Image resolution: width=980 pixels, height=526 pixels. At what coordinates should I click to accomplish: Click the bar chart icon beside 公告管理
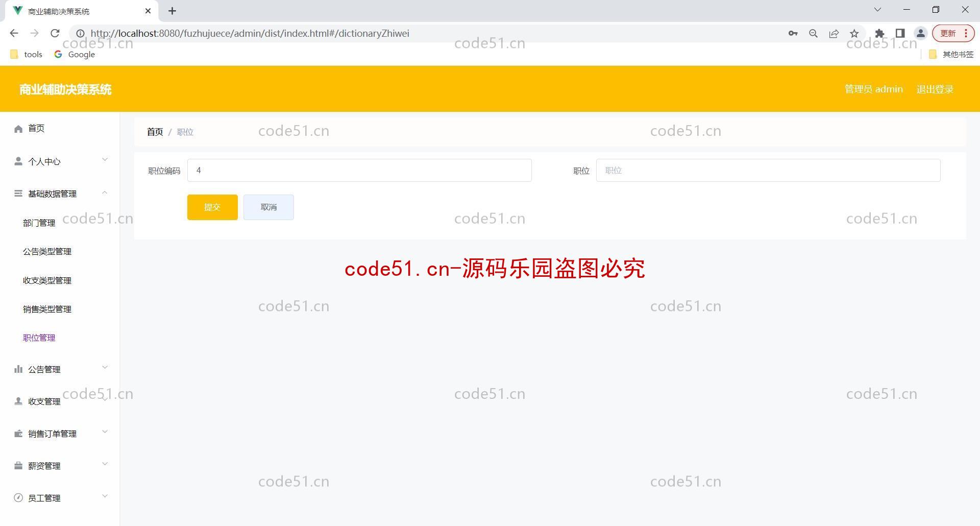tap(18, 369)
